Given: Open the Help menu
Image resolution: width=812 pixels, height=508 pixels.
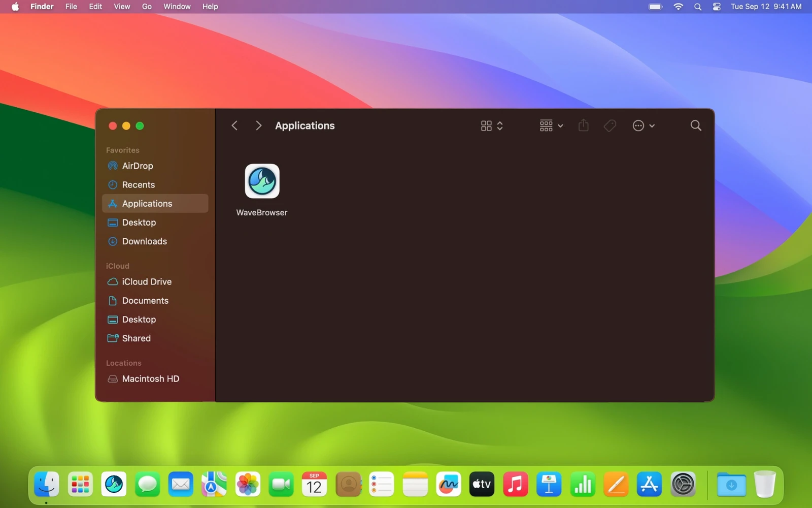Looking at the screenshot, I should point(210,7).
